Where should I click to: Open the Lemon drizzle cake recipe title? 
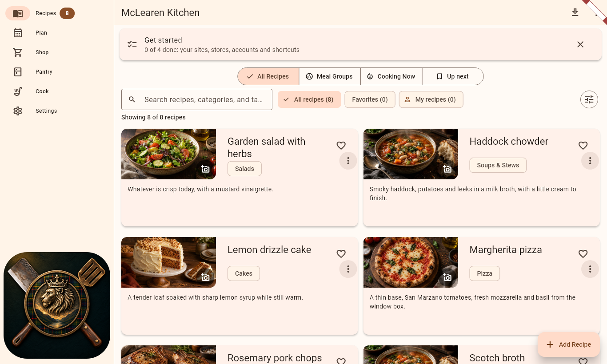(x=269, y=250)
